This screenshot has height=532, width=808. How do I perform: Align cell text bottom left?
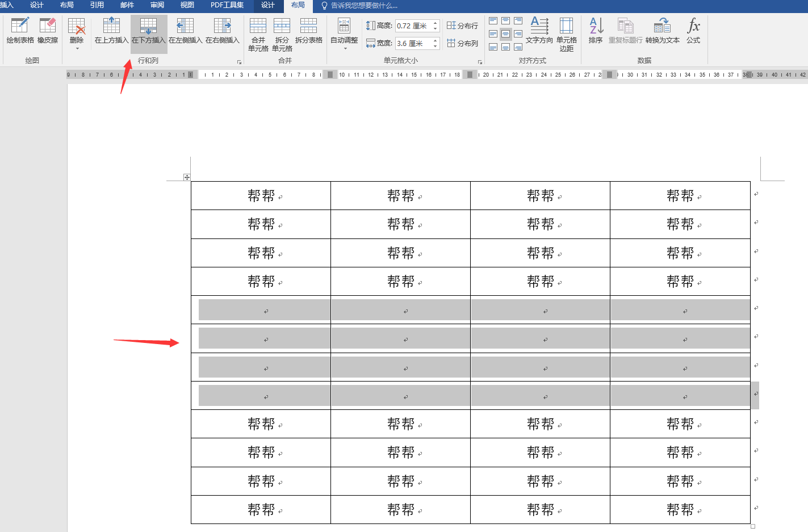[493, 47]
